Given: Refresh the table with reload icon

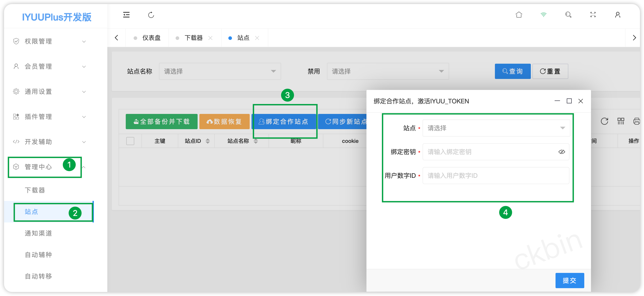Looking at the screenshot, I should click(604, 121).
